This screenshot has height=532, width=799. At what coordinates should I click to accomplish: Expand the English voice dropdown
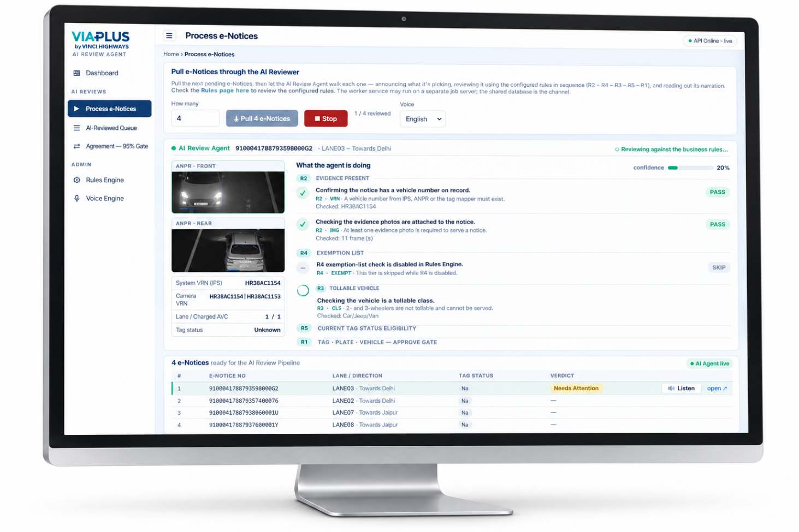[423, 119]
